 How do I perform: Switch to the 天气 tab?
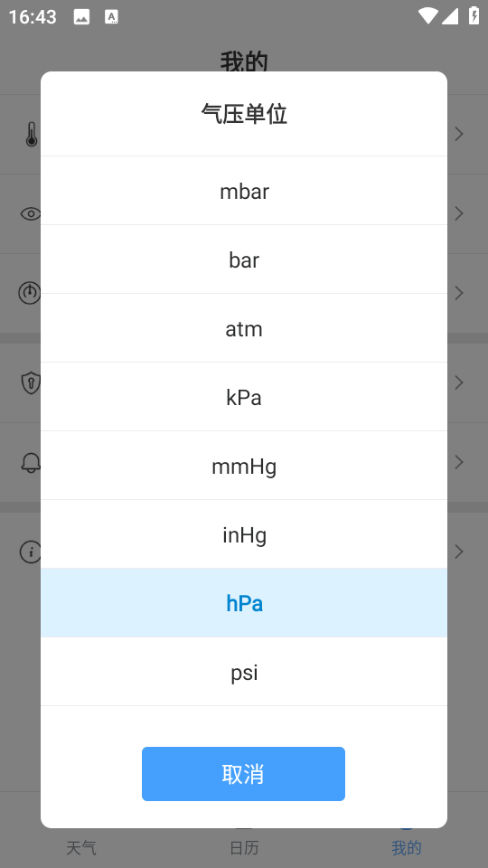[81, 847]
